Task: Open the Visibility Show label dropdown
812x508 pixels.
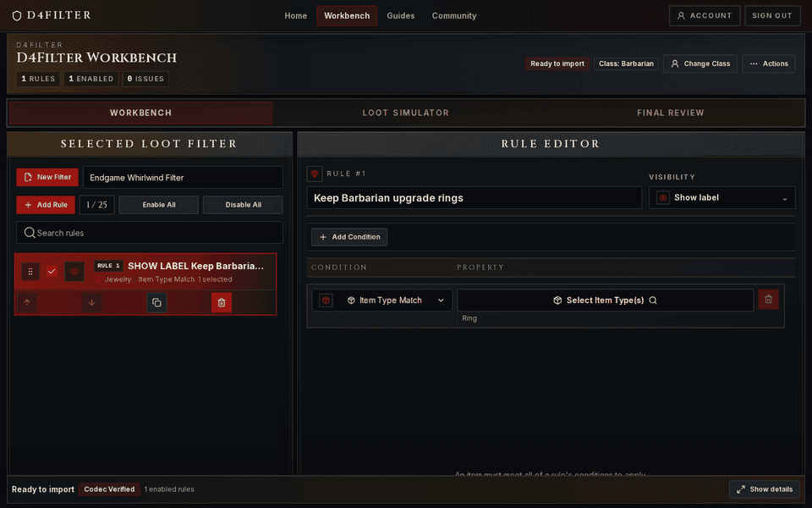Action: pyautogui.click(x=721, y=197)
